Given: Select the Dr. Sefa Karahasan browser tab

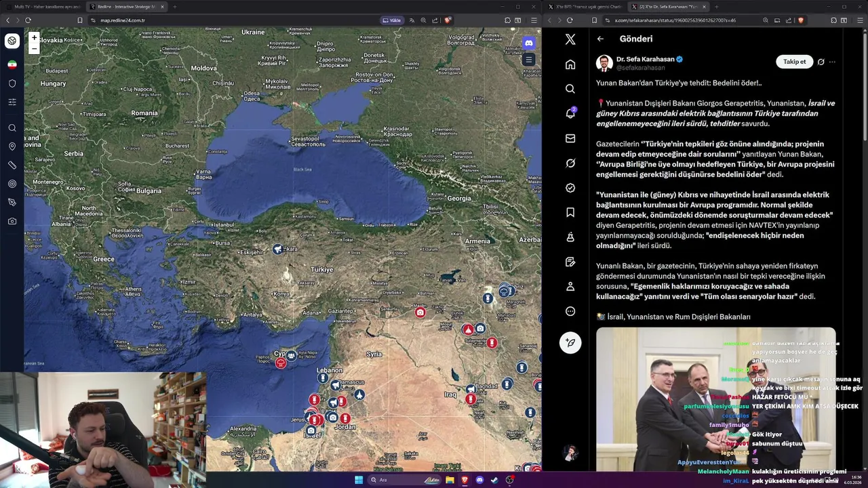Looking at the screenshot, I should click(668, 6).
